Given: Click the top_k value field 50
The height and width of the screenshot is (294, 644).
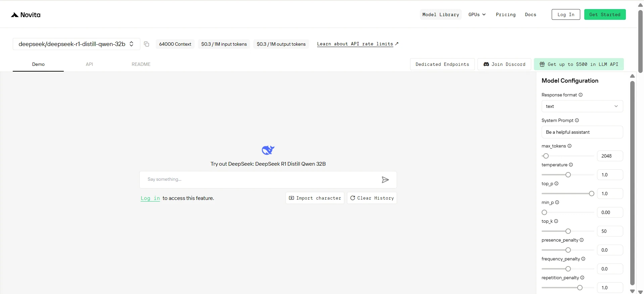Looking at the screenshot, I should (610, 231).
